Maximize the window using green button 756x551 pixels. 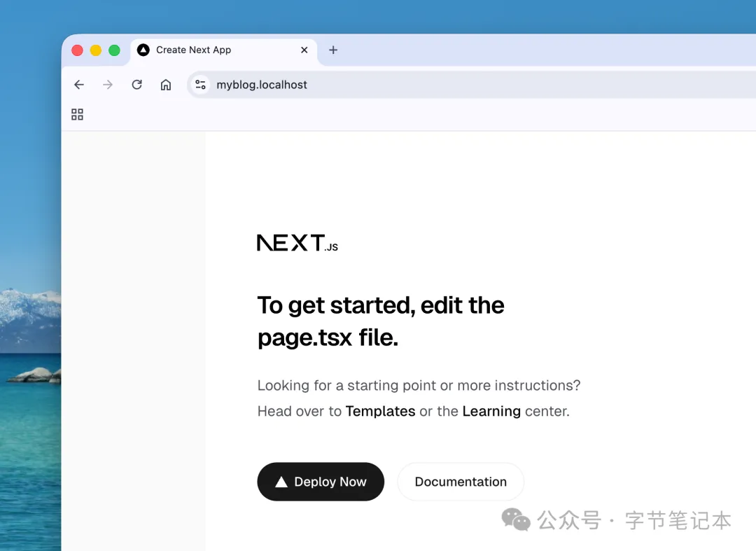[114, 50]
